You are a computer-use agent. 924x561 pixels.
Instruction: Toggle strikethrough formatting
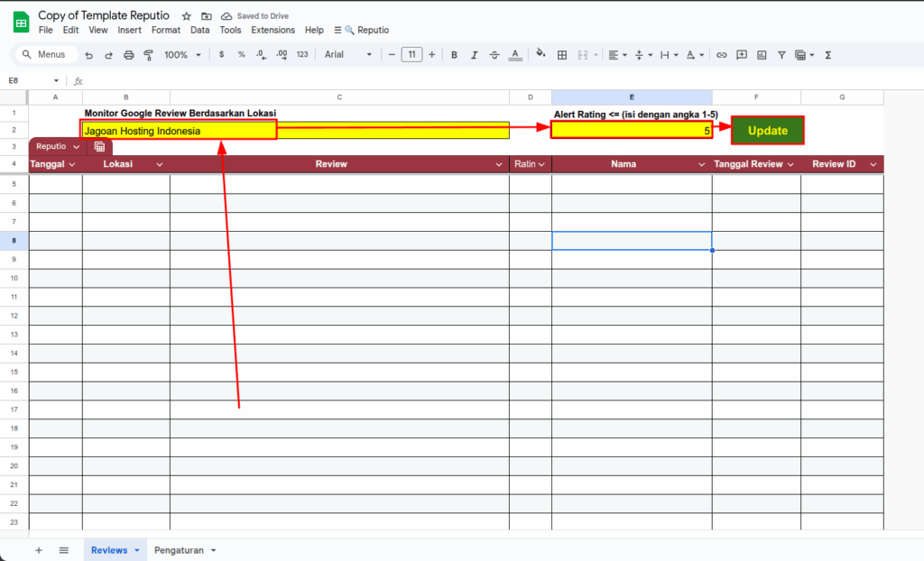click(494, 55)
